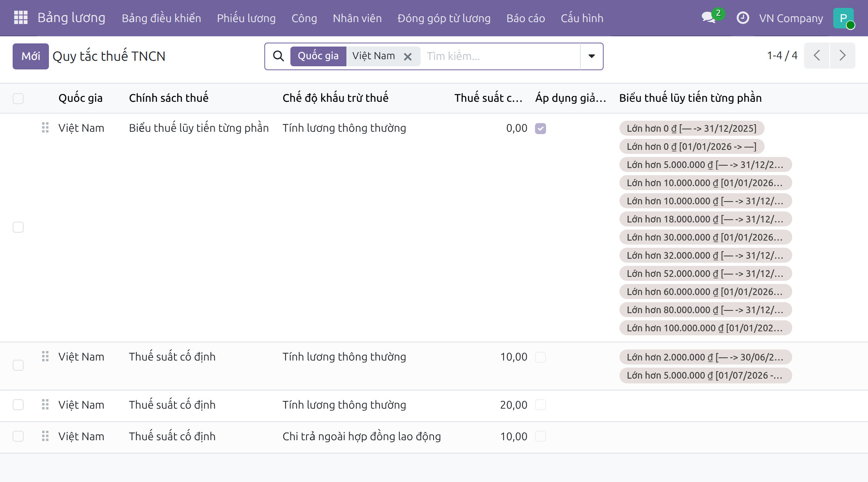The width and height of the screenshot is (868, 482).
Task: Open the Nhân viên menu
Action: coord(357,18)
